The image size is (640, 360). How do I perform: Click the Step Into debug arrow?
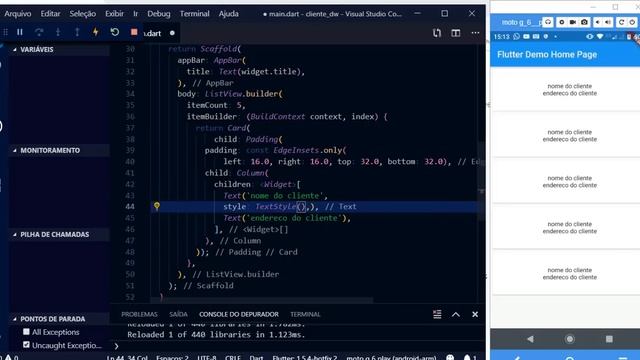pos(58,32)
